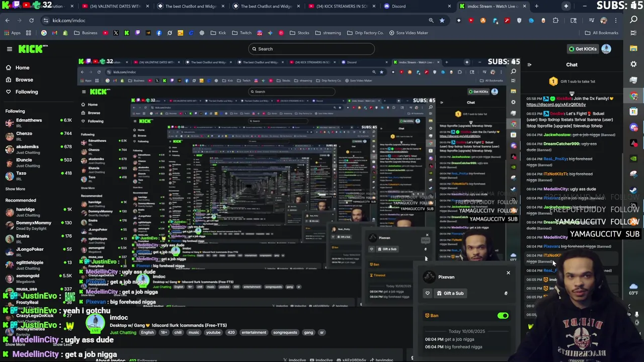This screenshot has width=644, height=362.
Task: Expand Show more under Following
Action: 15,189
